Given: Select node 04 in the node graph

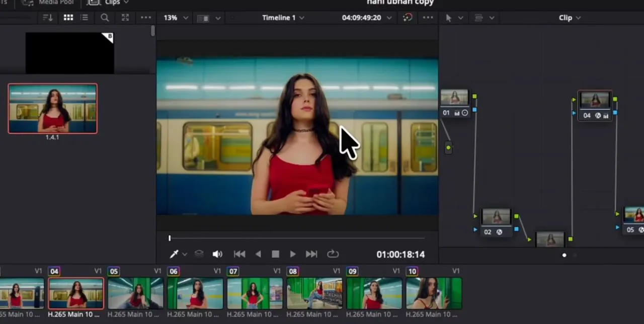Looking at the screenshot, I should point(595,106).
